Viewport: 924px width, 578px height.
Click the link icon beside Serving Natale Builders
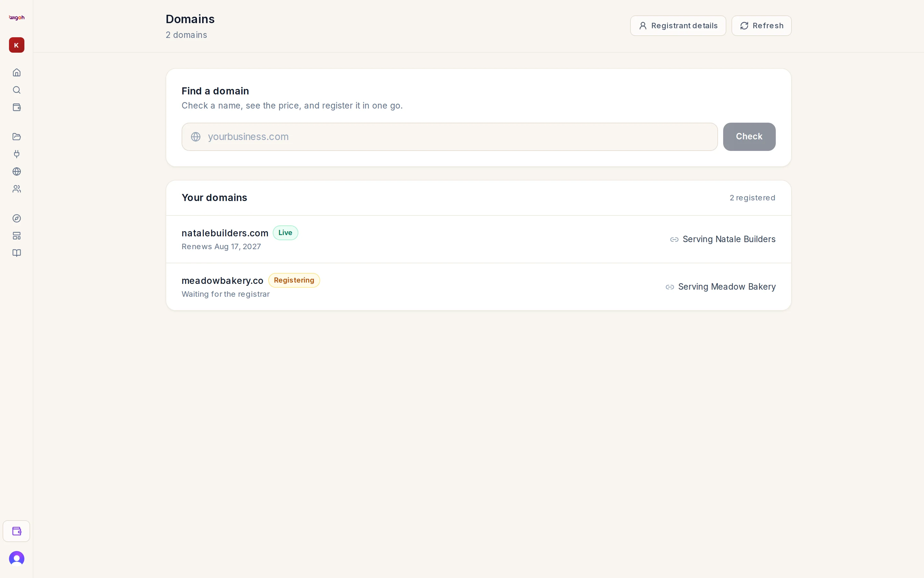674,239
